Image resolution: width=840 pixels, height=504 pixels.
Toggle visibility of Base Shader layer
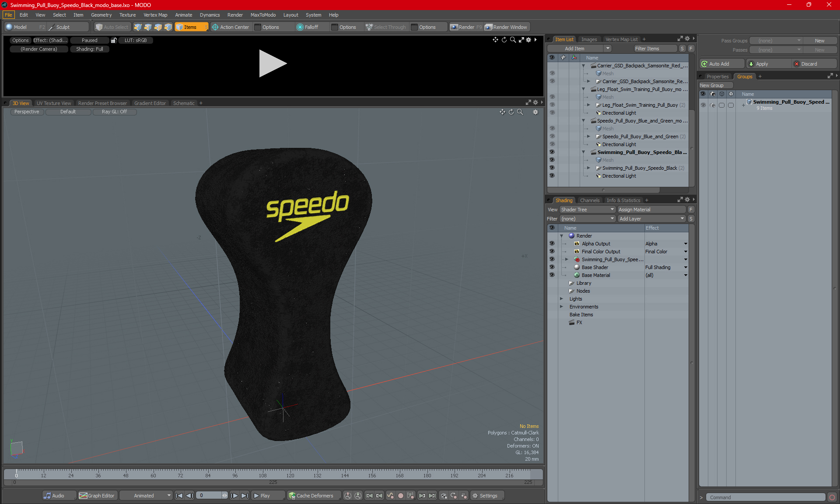click(552, 267)
